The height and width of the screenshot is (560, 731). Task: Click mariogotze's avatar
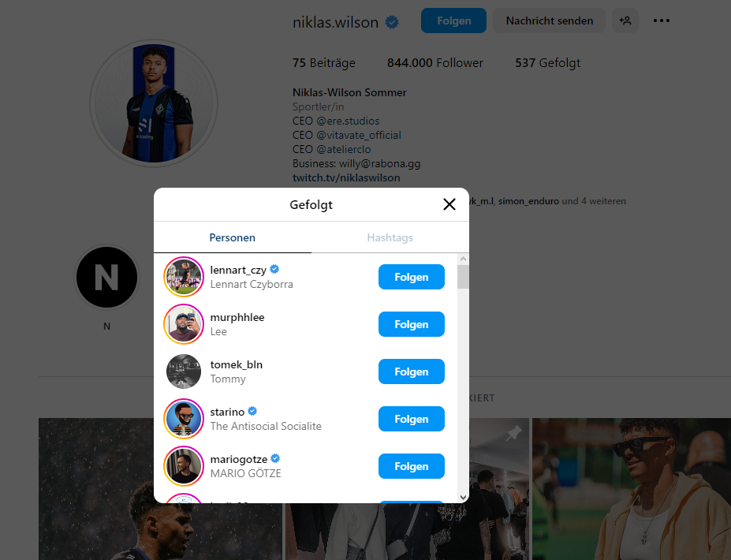coord(184,466)
